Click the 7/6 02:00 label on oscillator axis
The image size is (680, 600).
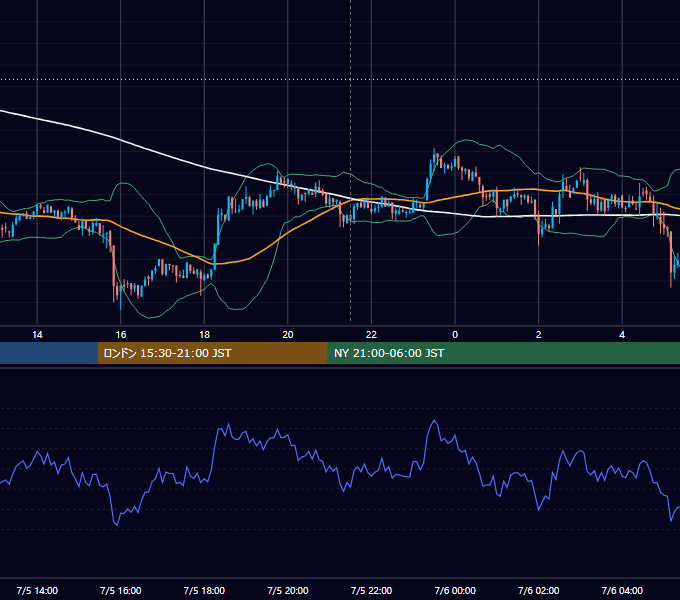539,591
